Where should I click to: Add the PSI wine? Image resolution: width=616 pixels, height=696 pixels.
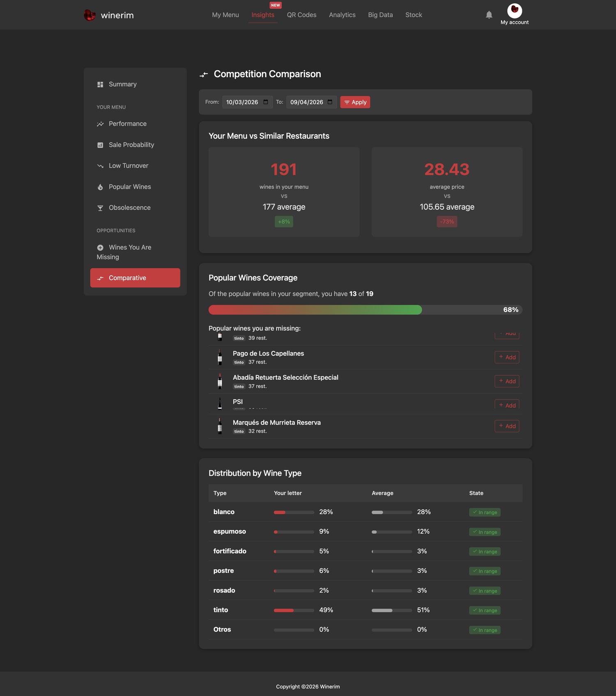pyautogui.click(x=507, y=404)
